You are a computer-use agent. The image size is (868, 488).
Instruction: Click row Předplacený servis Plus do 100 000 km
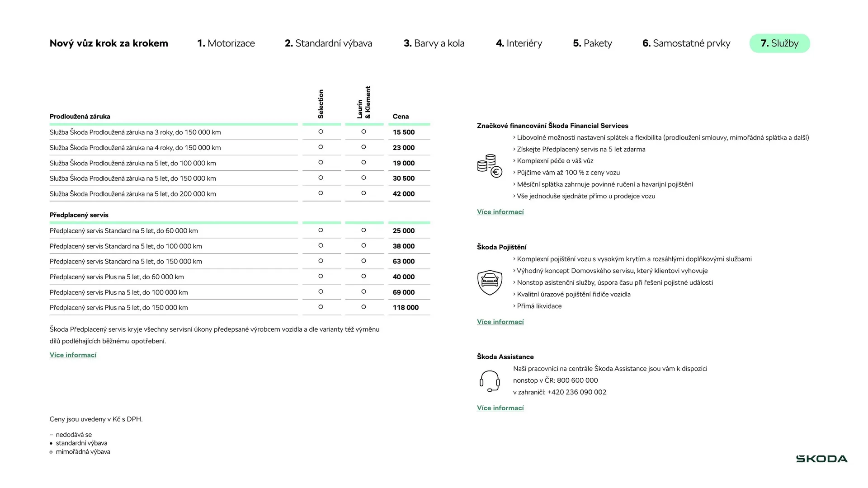coord(240,292)
